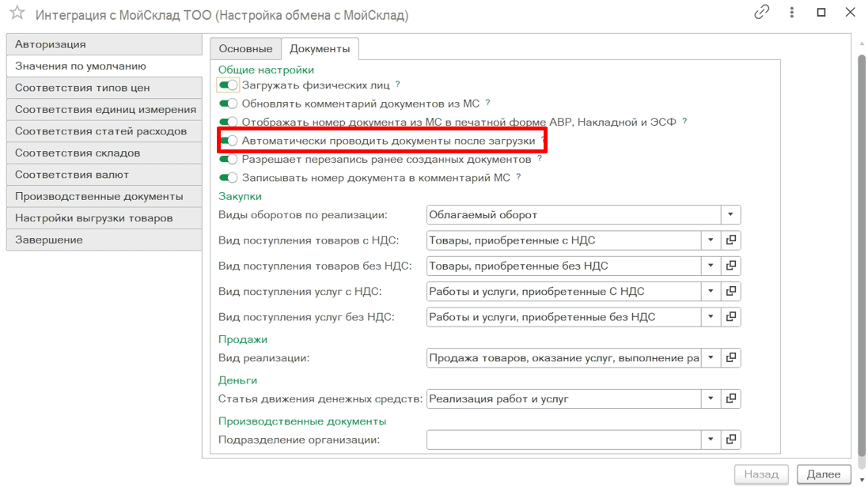Expand Виды оборотов по реализации dropdown

tap(730, 215)
